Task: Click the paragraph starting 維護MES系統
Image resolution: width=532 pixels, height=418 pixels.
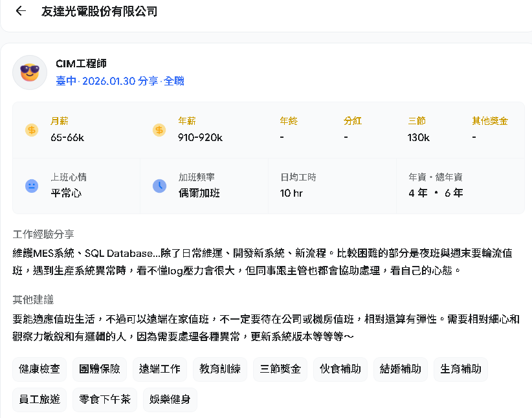Action: point(262,262)
